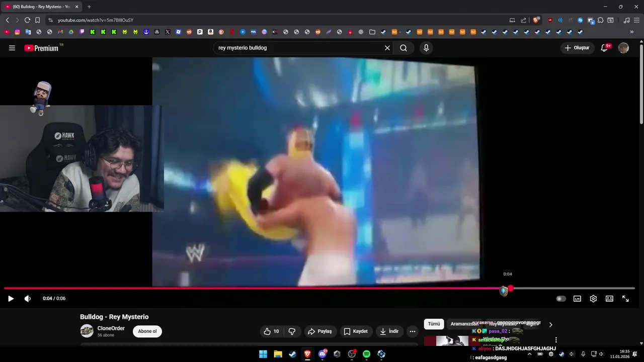Like the video with thumbs up
644x362 pixels.
coord(271,331)
